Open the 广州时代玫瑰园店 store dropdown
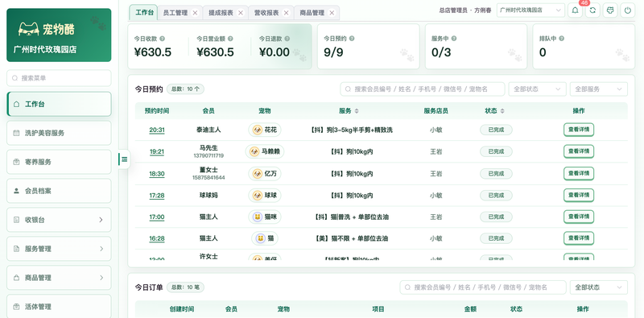644x318 pixels. 530,10
